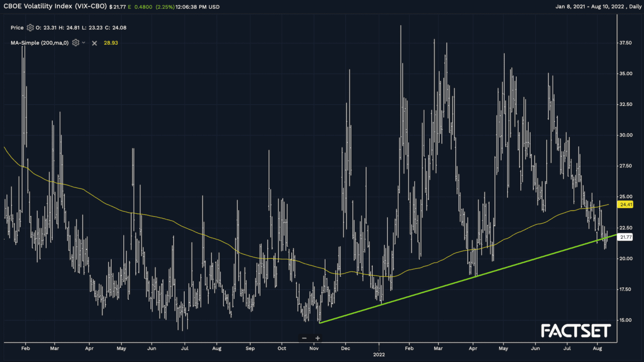
Task: Click the CBOE Volatility Index title
Action: click(x=54, y=7)
